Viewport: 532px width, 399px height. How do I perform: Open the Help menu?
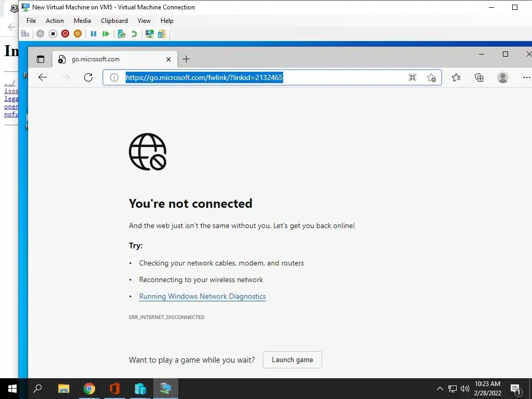tap(167, 21)
